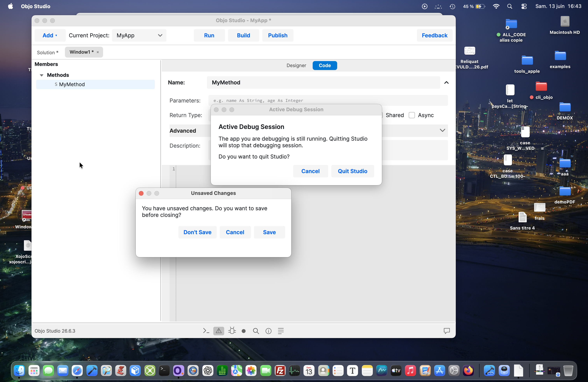Click the Publish button
This screenshot has height=382, width=588.
coord(278,35)
